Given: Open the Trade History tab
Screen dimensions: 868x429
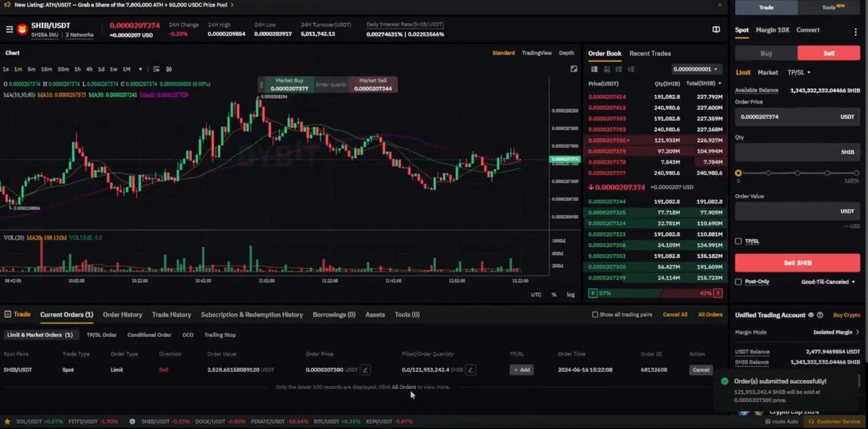Looking at the screenshot, I should tap(171, 314).
